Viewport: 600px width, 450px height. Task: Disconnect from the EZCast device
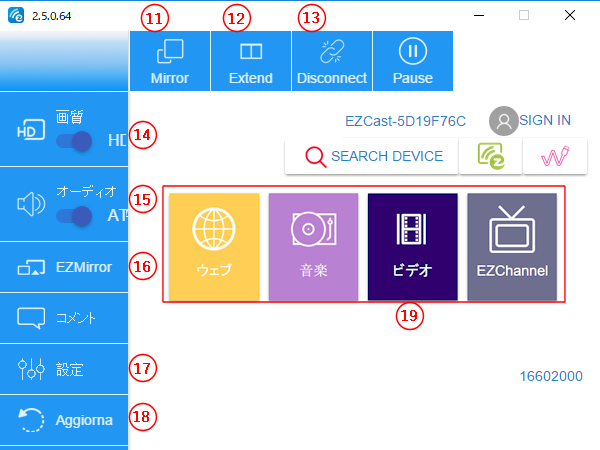[x=332, y=61]
